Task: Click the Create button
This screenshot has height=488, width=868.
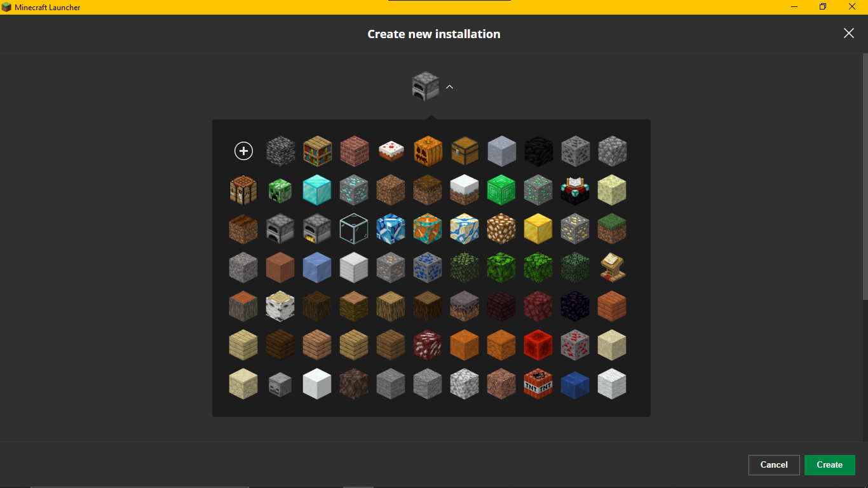Action: 829,465
